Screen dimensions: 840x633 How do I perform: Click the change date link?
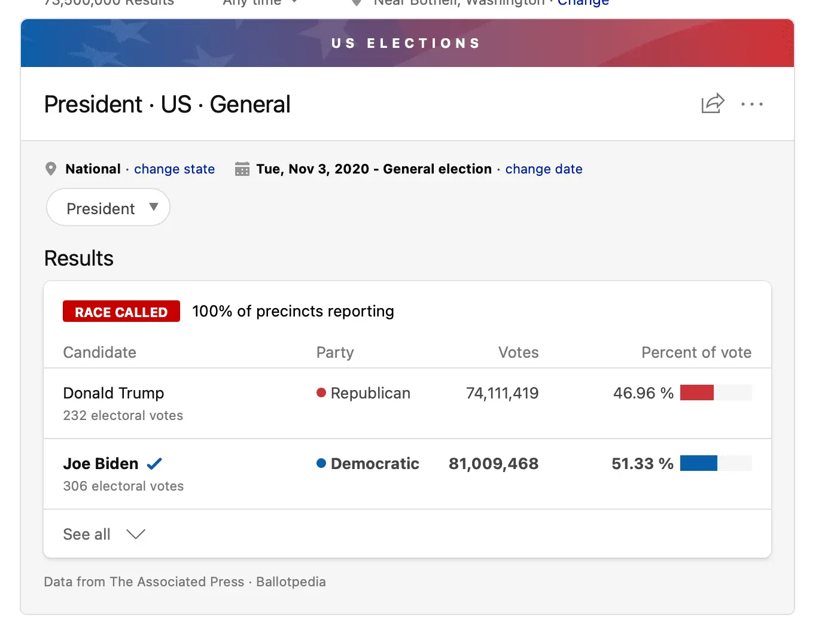coord(544,169)
